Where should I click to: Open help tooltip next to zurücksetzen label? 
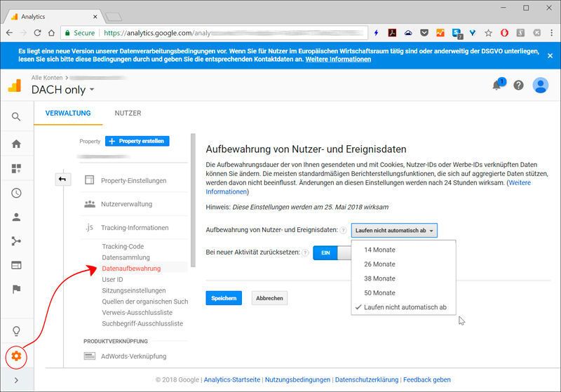305,252
